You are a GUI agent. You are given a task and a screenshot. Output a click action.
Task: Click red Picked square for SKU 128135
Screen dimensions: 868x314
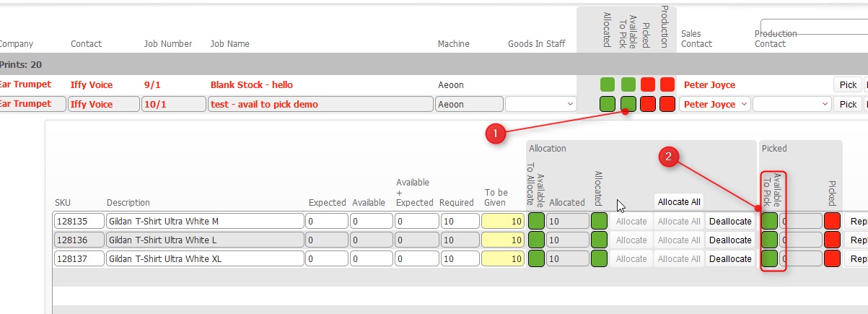pos(833,221)
